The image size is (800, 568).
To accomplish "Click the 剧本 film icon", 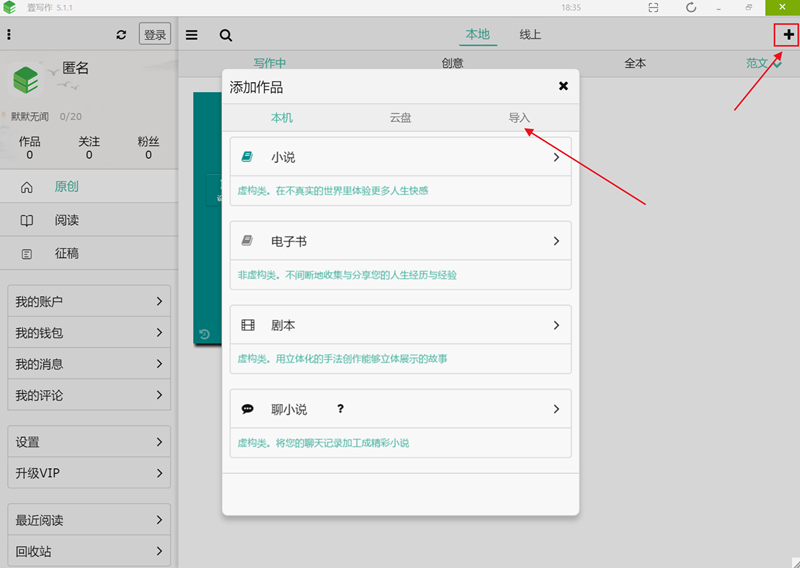I will pyautogui.click(x=247, y=325).
